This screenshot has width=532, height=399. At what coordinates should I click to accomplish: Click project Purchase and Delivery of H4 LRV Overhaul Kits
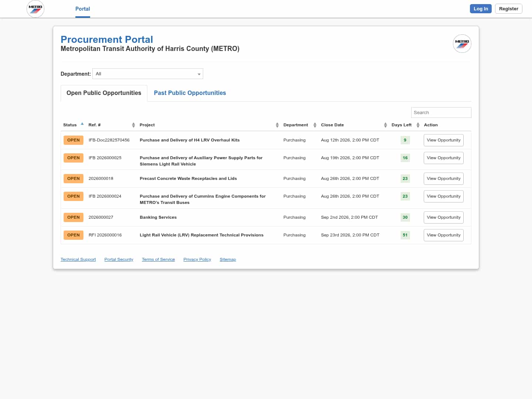tap(190, 140)
